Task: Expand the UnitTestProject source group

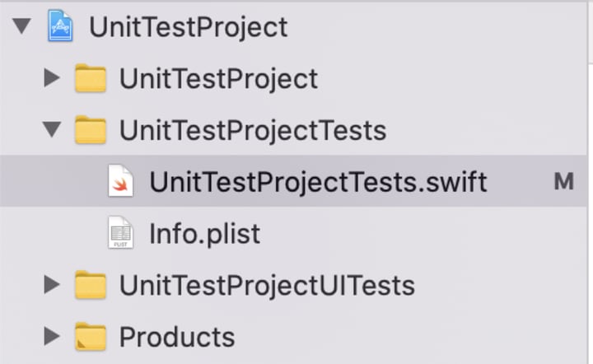Action: [x=52, y=79]
